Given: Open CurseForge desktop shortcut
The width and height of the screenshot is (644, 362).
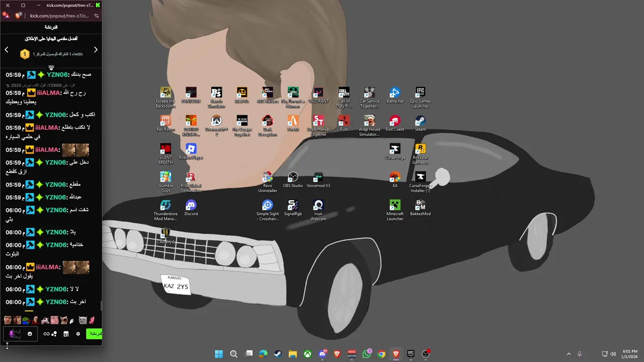Looking at the screenshot, I should coord(395,151).
